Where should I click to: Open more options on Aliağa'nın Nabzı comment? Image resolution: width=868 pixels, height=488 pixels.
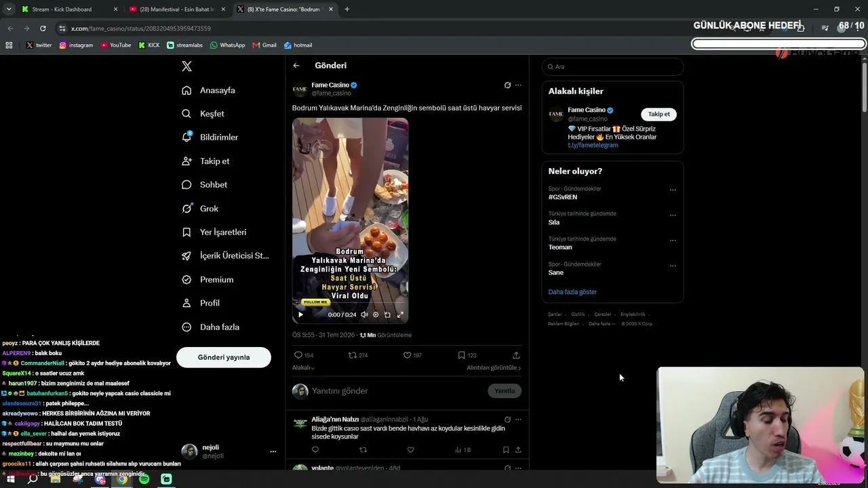click(518, 420)
